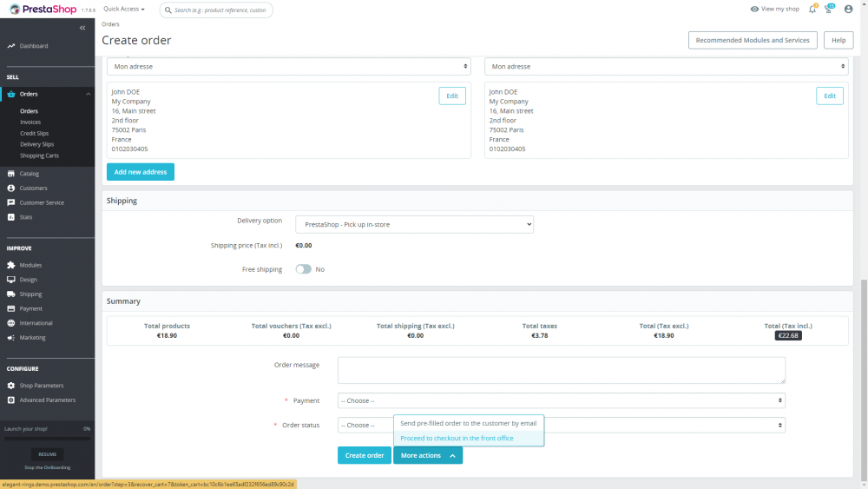Viewport: 868px width, 489px height.
Task: Click the Advanced Parameters gear icon
Action: pos(11,400)
